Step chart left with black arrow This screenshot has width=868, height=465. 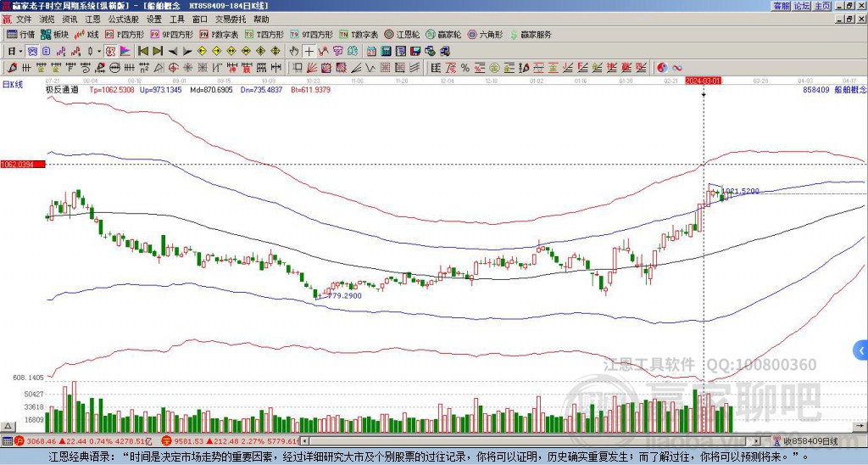tap(173, 52)
